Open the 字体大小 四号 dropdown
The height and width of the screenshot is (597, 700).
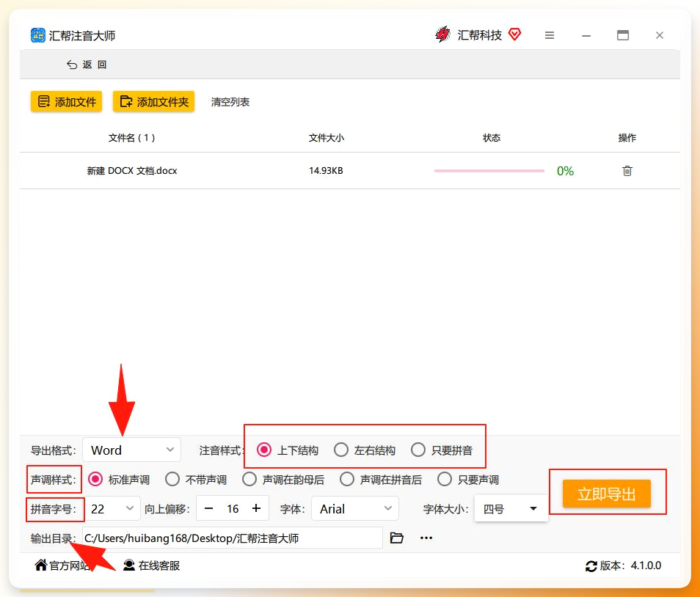[511, 509]
